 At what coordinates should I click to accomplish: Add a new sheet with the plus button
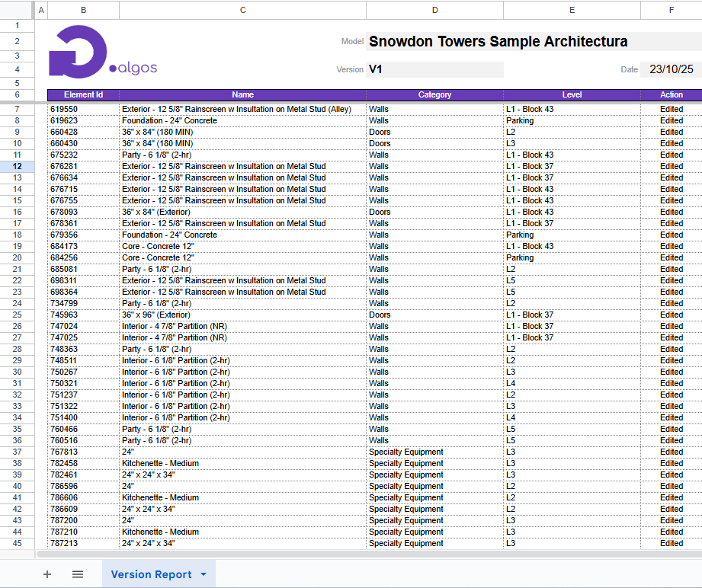click(47, 574)
